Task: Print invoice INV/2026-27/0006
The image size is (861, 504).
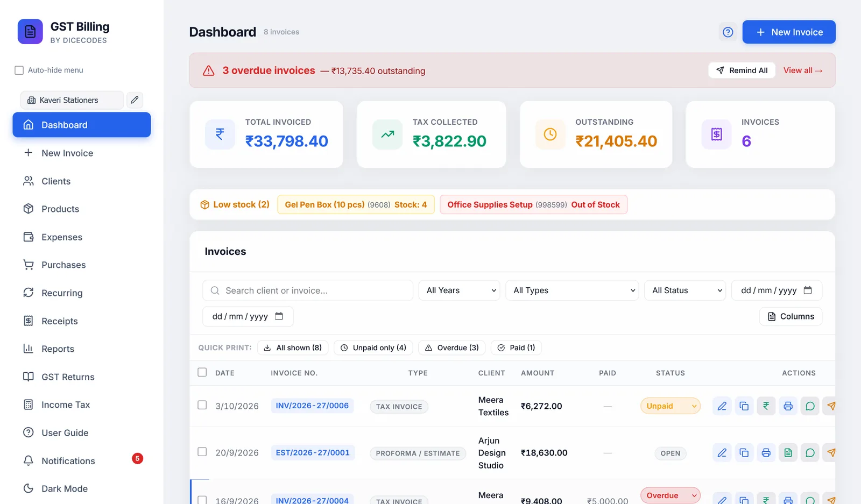Action: click(788, 406)
